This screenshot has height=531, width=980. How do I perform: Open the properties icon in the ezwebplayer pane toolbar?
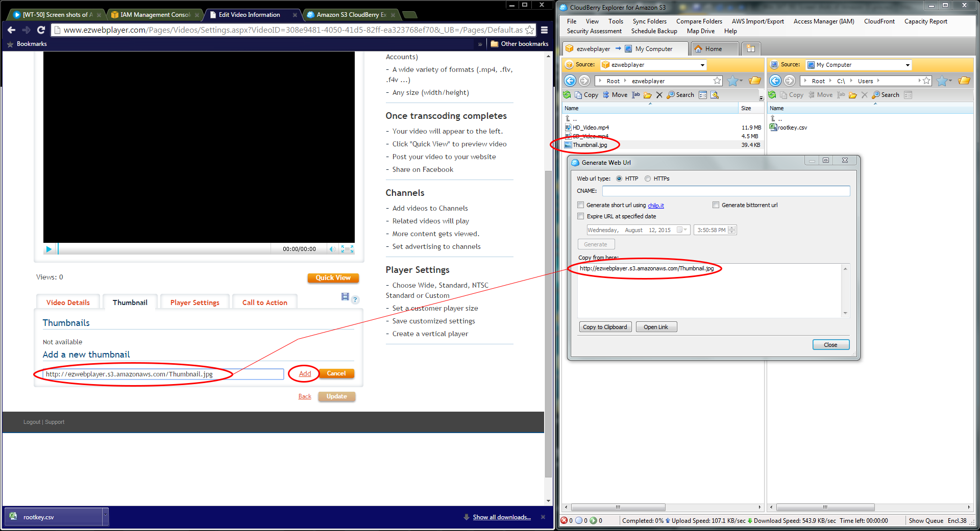pyautogui.click(x=703, y=95)
